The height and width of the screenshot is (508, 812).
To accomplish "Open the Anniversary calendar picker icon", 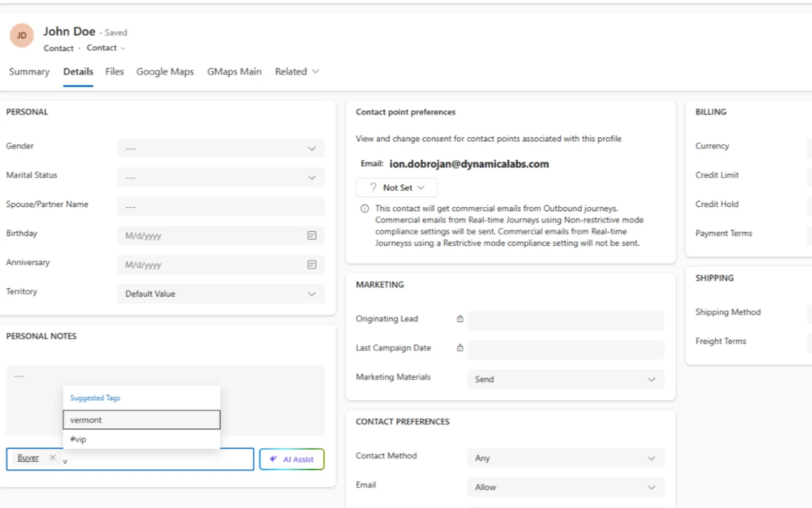I will [312, 265].
